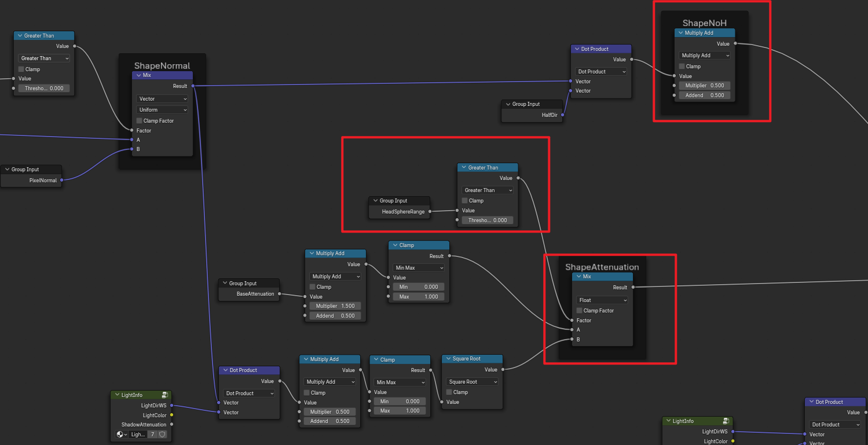Click the BaseAttenuation output socket

click(x=279, y=294)
